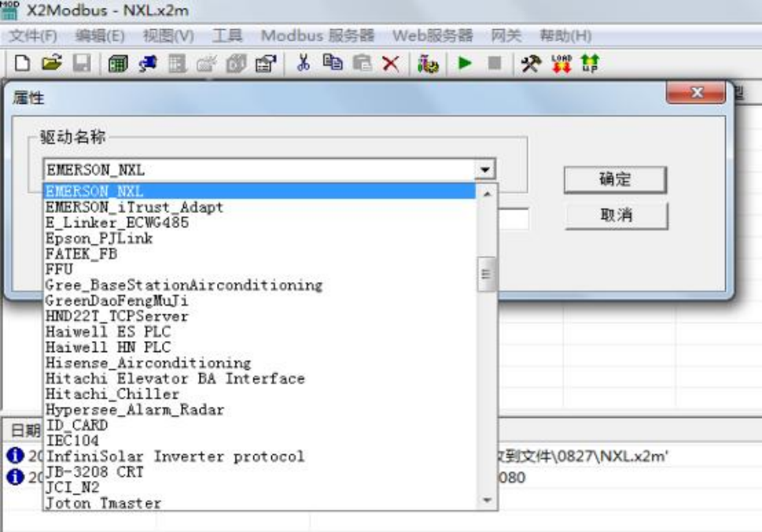Click the green grid device icon
Image resolution: width=762 pixels, height=532 pixels.
point(118,64)
